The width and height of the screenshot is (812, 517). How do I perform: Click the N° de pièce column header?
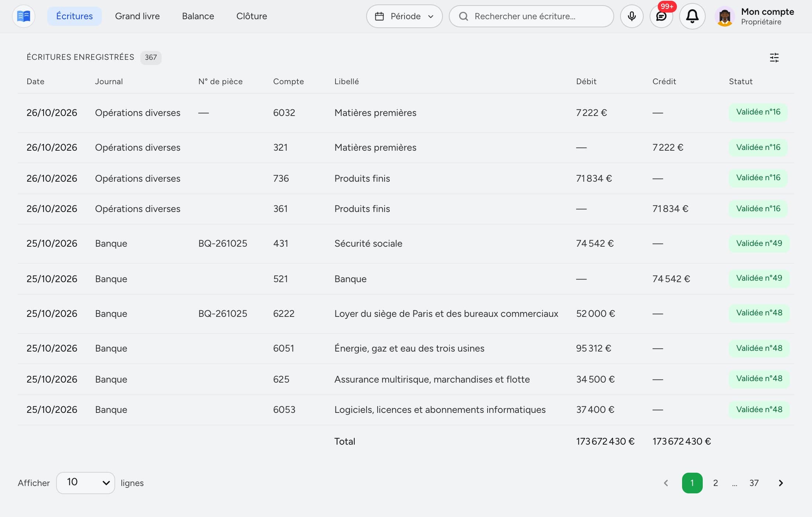tap(220, 82)
